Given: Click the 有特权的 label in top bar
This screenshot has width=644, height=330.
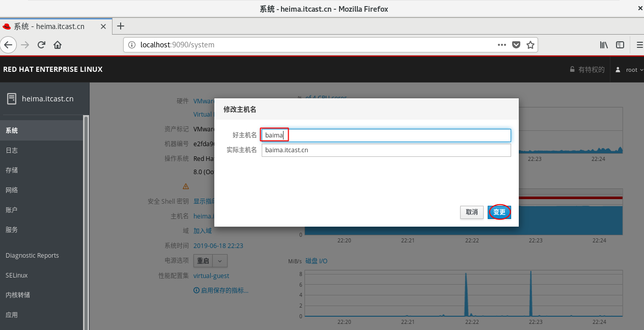Looking at the screenshot, I should [592, 70].
